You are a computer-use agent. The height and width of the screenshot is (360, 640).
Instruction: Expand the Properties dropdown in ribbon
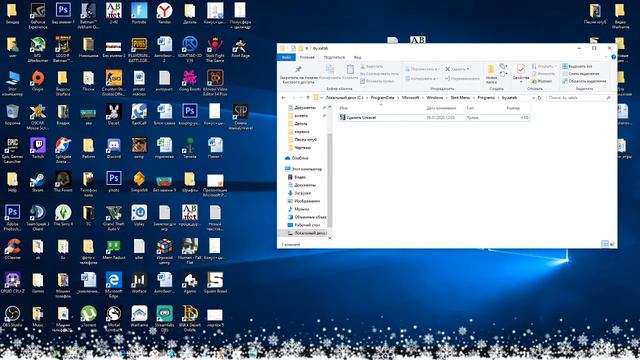point(521,82)
